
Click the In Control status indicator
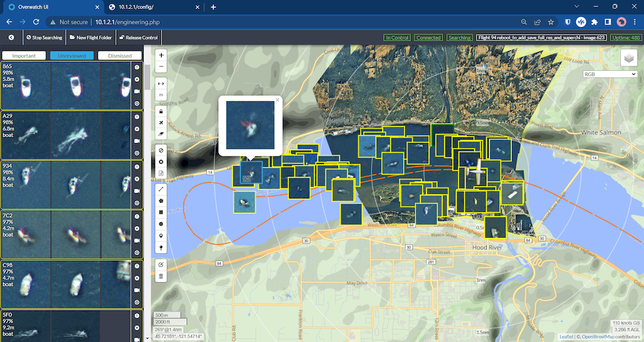[x=397, y=37]
